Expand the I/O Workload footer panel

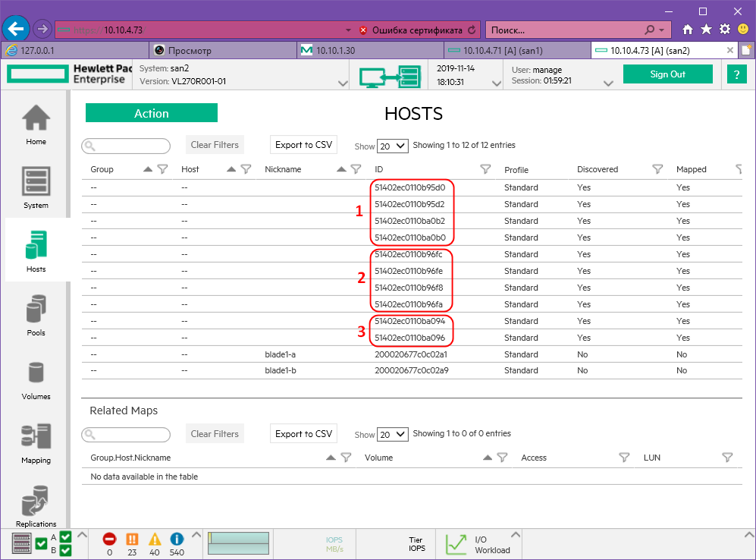(x=516, y=534)
